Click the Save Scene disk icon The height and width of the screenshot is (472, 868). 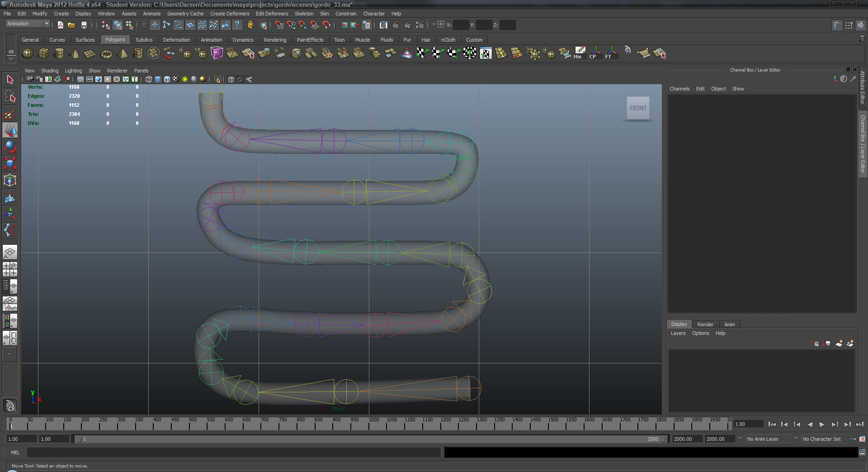(84, 25)
